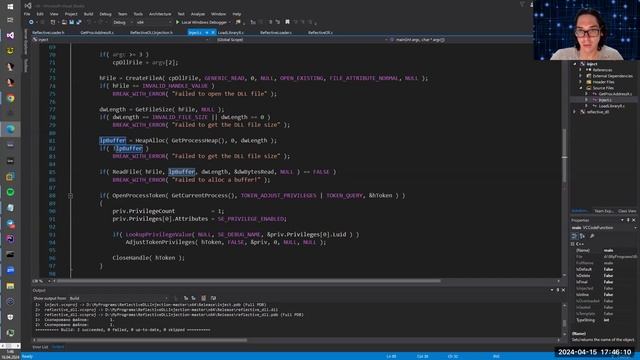The image size is (640, 360).
Task: Expand the Header Files folder
Action: (580, 82)
